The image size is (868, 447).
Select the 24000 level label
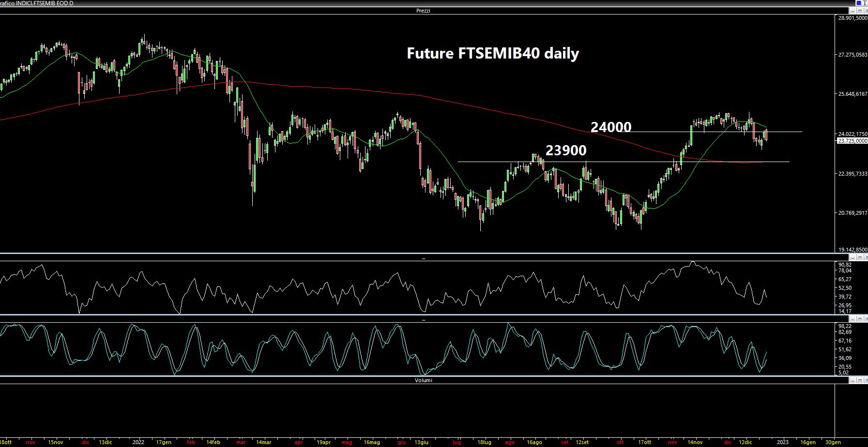611,127
